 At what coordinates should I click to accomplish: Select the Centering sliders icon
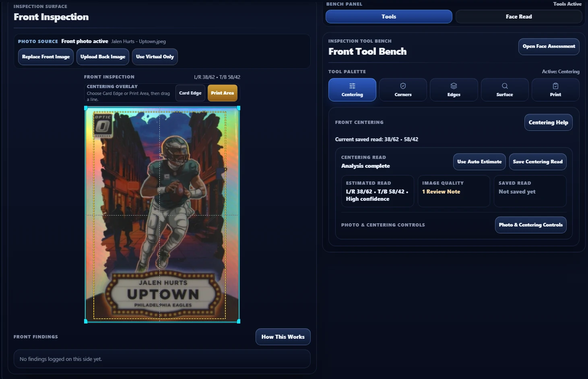point(352,86)
